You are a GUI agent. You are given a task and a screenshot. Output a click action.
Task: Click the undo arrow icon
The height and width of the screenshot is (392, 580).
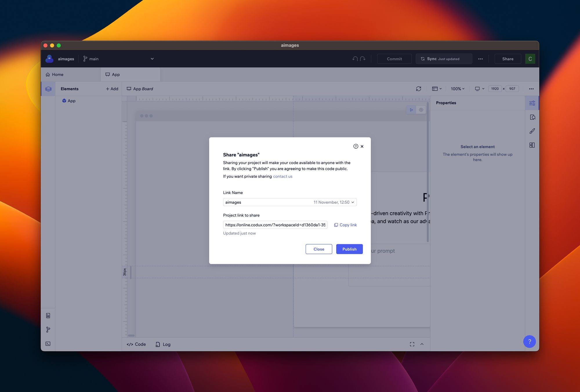click(354, 59)
